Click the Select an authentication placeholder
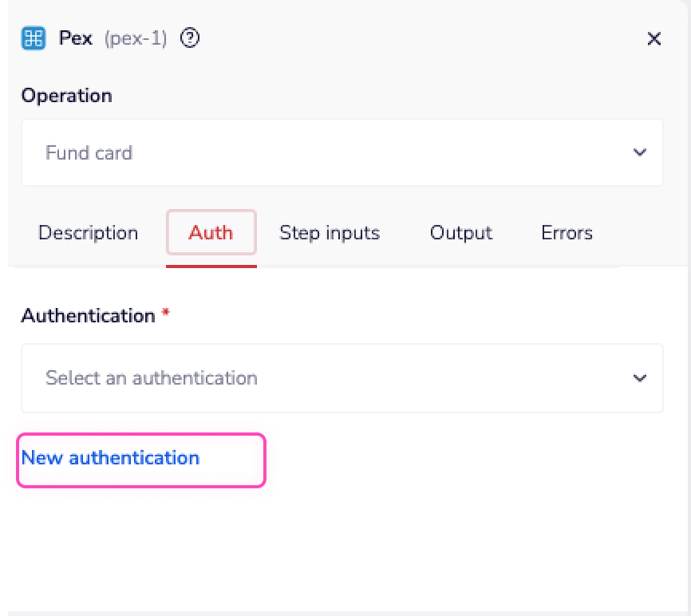This screenshot has width=691, height=616. coord(152,378)
